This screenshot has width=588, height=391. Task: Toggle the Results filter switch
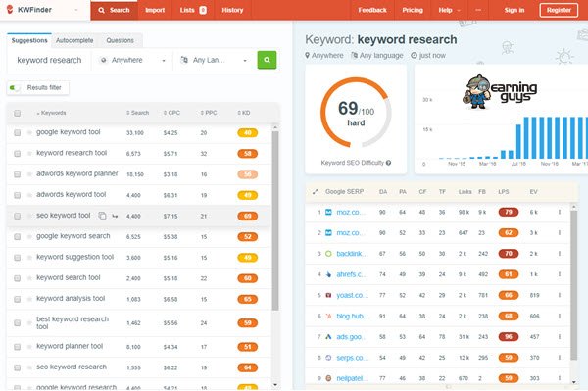tap(15, 88)
